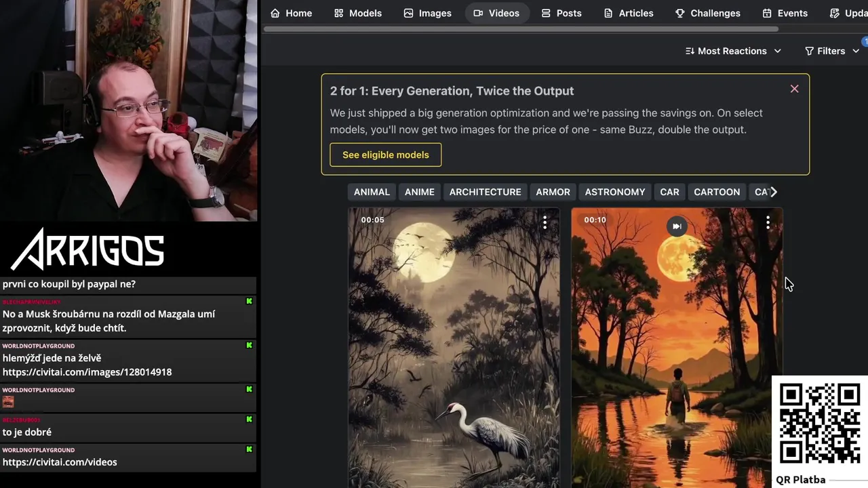Click the Posts layout icon
The height and width of the screenshot is (488, 868).
coord(546,13)
